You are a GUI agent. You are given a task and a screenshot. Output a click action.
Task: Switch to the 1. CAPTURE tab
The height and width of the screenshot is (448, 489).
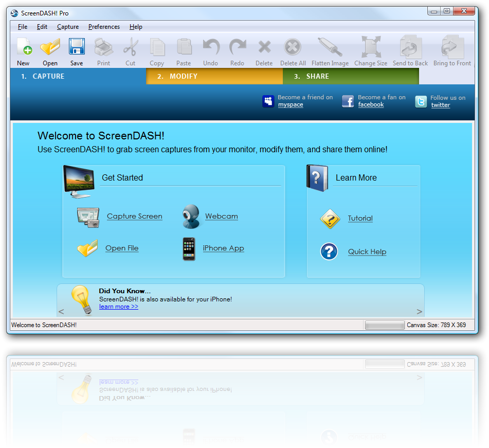78,76
